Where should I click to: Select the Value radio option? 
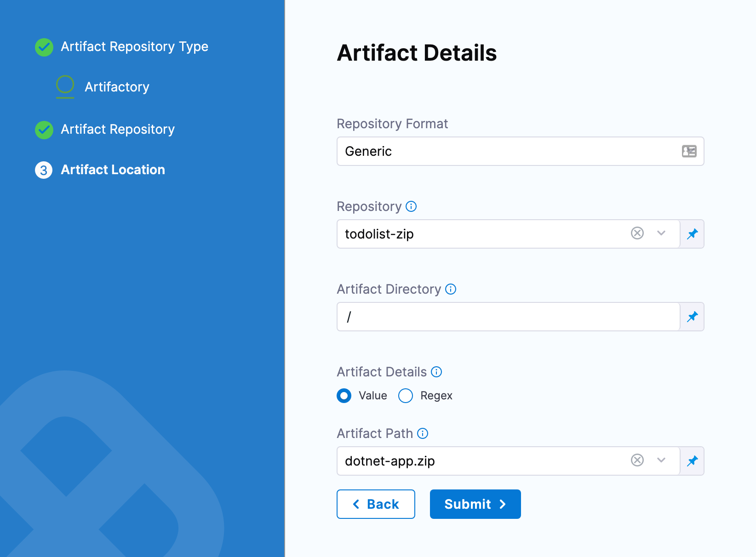click(x=344, y=396)
